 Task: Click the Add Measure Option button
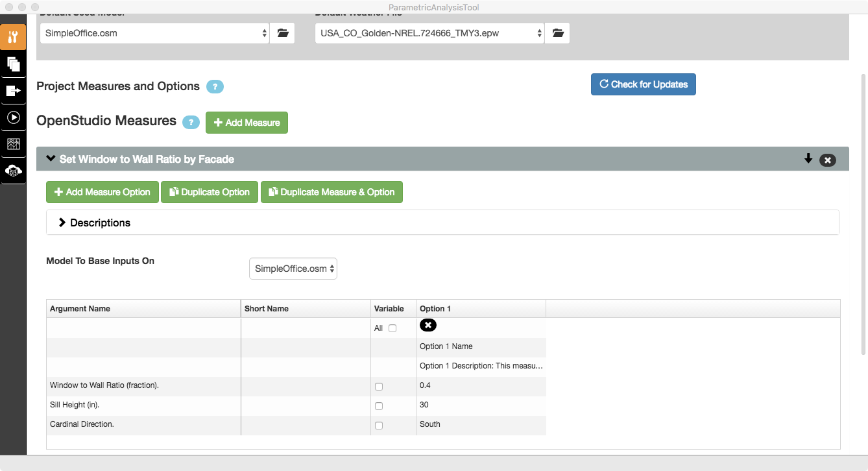click(x=102, y=191)
